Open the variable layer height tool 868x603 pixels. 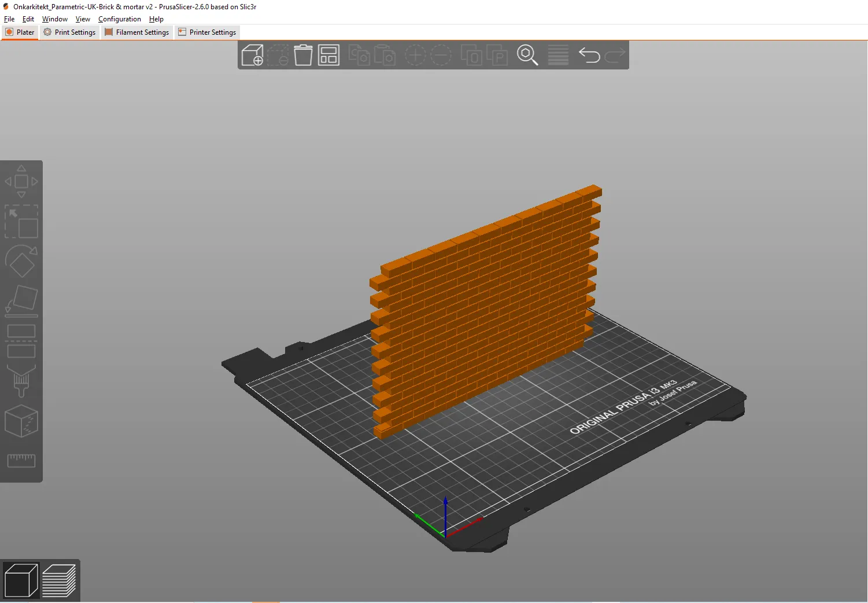[x=557, y=55]
